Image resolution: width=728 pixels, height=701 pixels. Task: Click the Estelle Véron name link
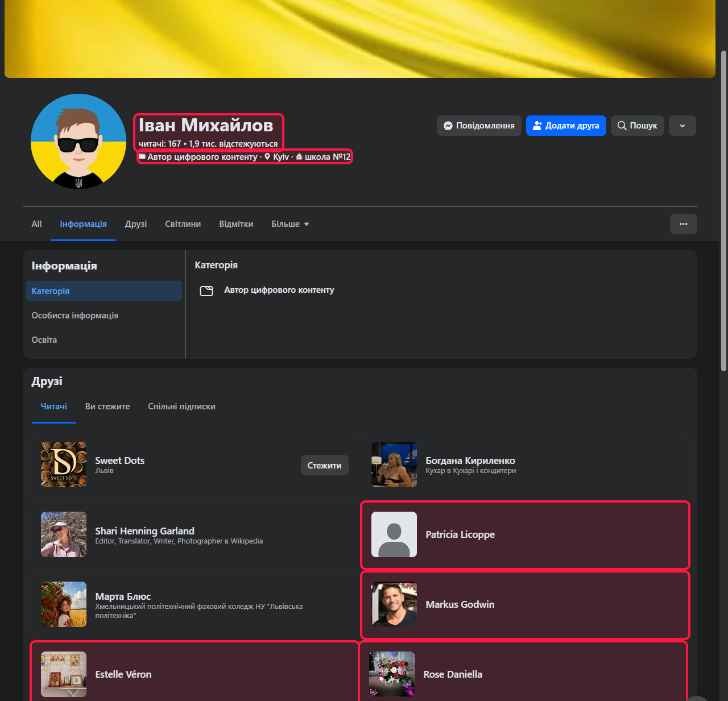click(123, 674)
